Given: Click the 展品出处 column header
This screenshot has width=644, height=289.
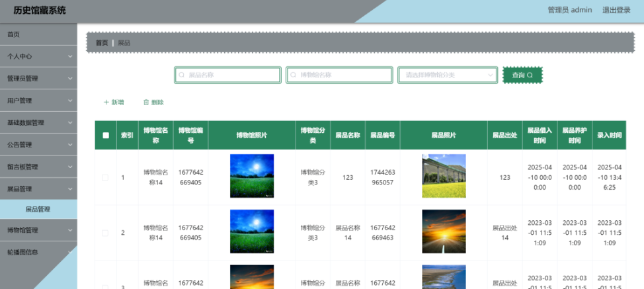Looking at the screenshot, I should pos(504,135).
